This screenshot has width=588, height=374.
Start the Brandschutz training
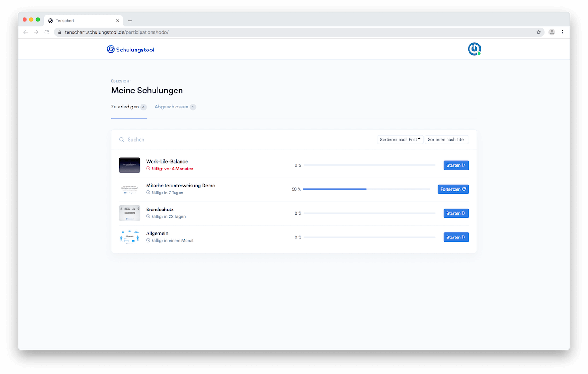456,213
